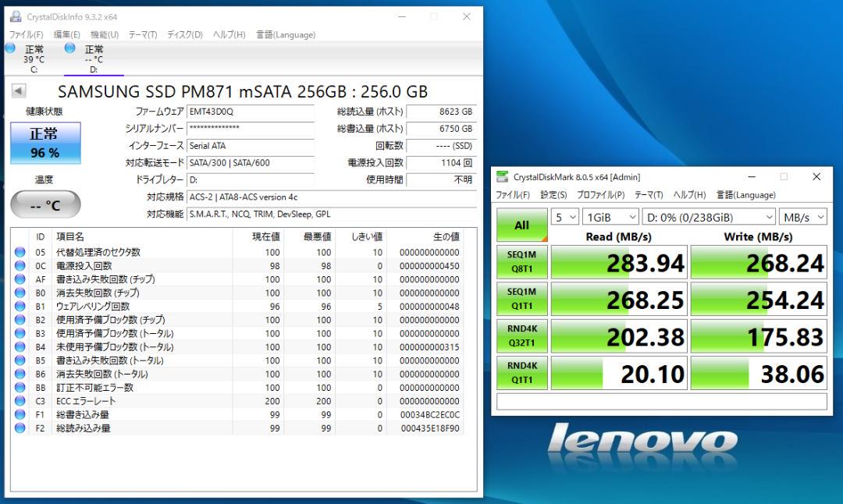Viewport: 843px width, 504px height.
Task: Open 設定(S) menu in CrystalDiskMark
Action: click(553, 195)
